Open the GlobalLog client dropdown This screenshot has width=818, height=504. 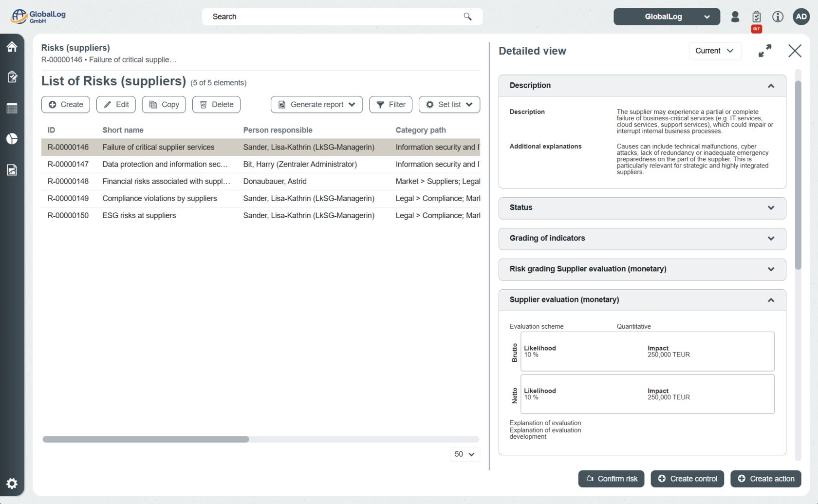point(666,17)
